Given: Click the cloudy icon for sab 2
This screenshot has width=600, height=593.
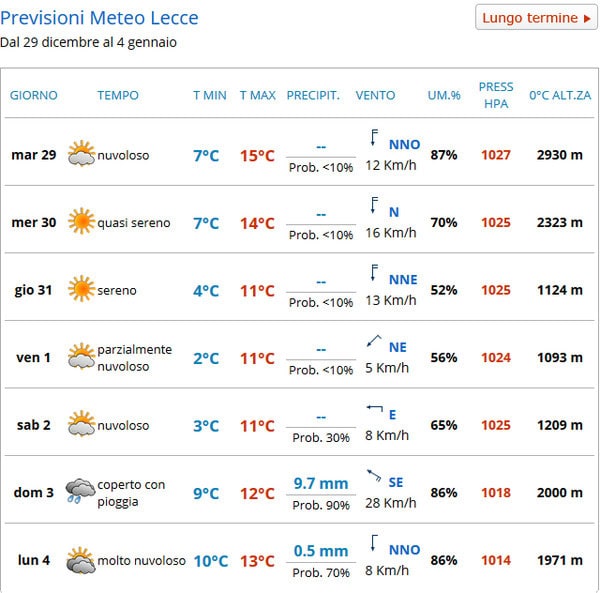Looking at the screenshot, I should coord(81,424).
